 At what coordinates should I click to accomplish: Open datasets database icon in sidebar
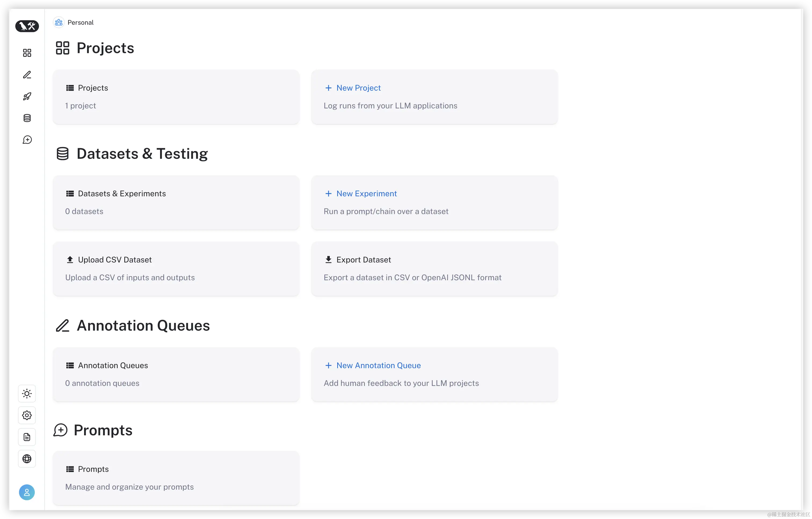tap(27, 118)
